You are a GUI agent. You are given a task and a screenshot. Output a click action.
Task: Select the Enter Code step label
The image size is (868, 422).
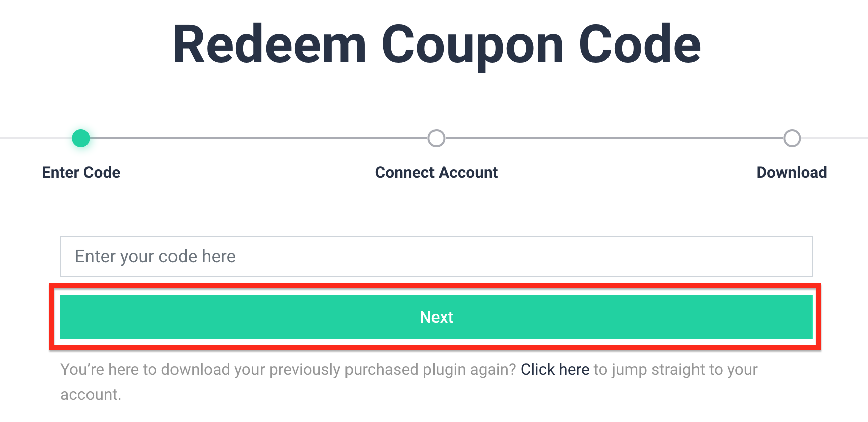click(x=81, y=172)
